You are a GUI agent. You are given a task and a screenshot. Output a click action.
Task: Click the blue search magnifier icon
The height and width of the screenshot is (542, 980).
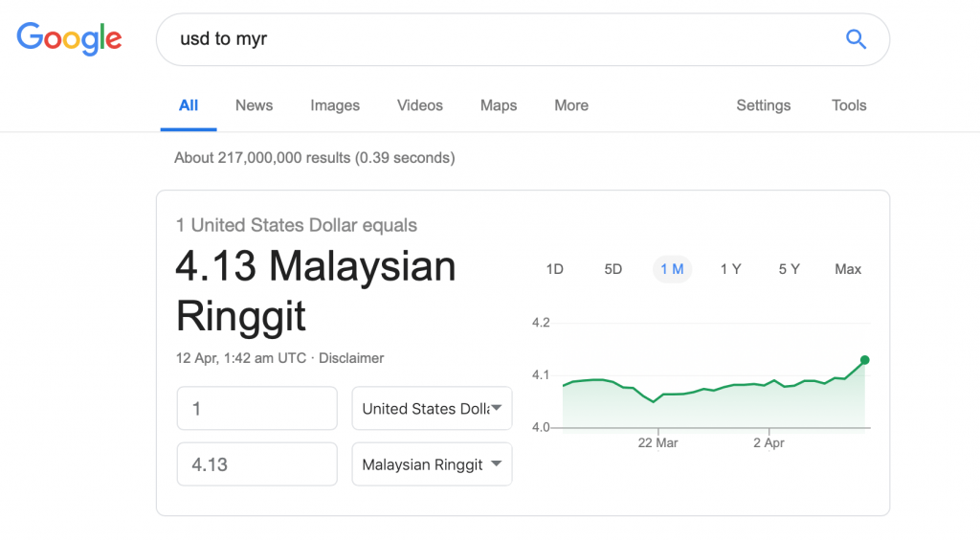(856, 39)
